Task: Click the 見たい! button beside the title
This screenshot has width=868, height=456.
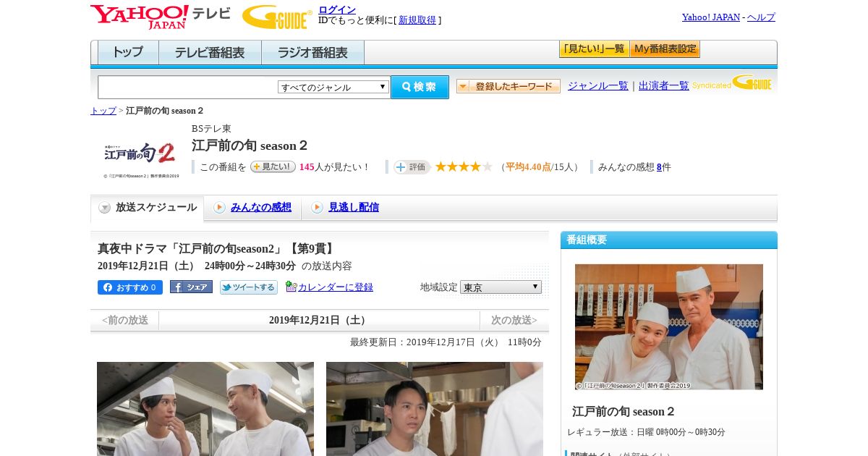Action: (x=273, y=166)
